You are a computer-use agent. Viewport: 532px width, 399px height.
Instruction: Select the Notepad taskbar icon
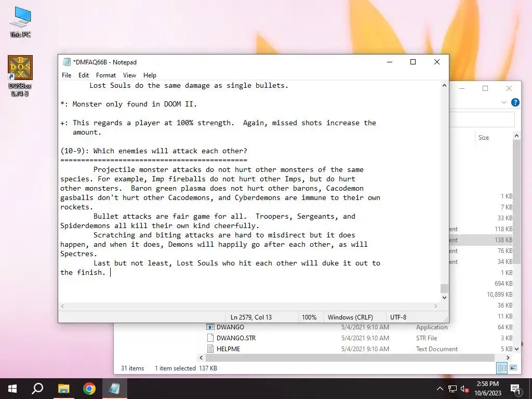coord(115,389)
